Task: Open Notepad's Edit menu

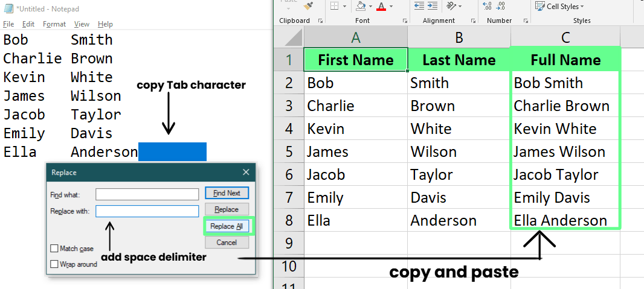Action: [x=28, y=24]
